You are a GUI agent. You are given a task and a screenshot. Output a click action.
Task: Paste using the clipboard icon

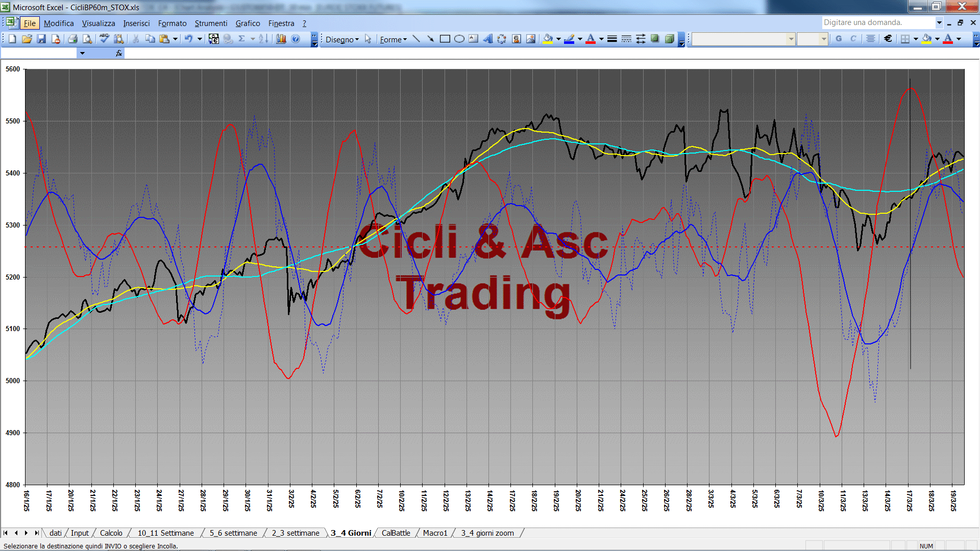tap(164, 39)
